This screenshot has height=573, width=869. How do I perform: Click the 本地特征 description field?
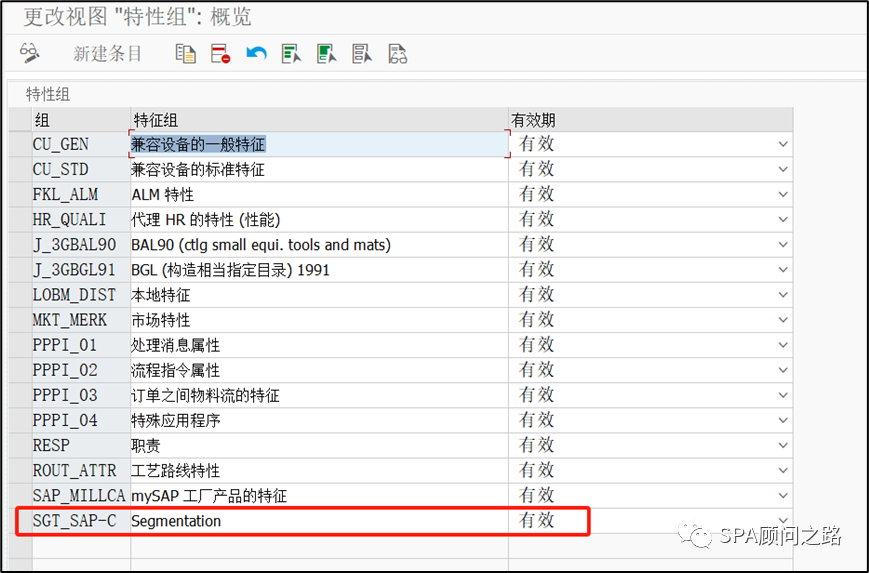(319, 295)
